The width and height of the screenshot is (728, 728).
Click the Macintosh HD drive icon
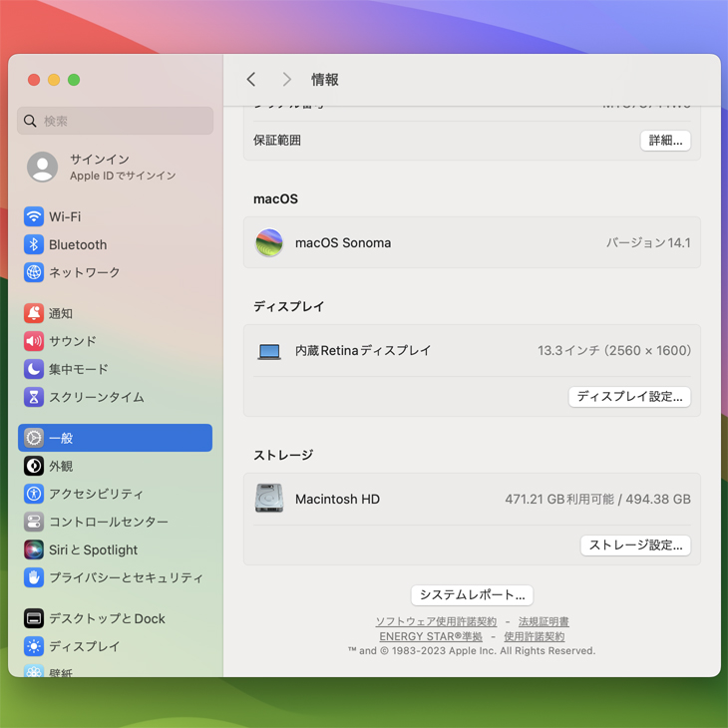pyautogui.click(x=269, y=499)
